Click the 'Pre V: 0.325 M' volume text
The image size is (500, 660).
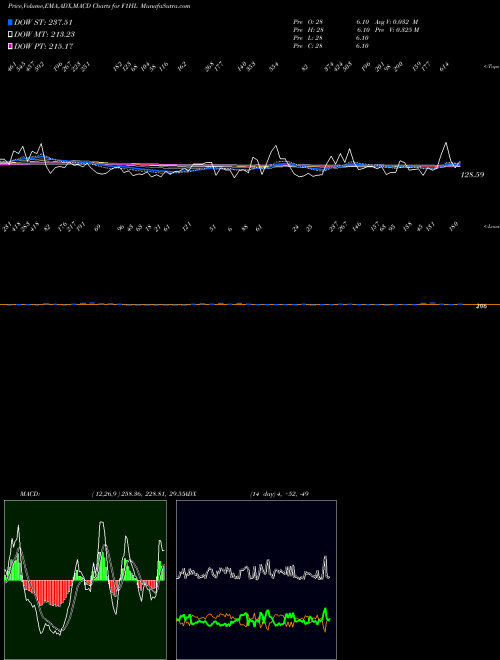click(x=396, y=30)
